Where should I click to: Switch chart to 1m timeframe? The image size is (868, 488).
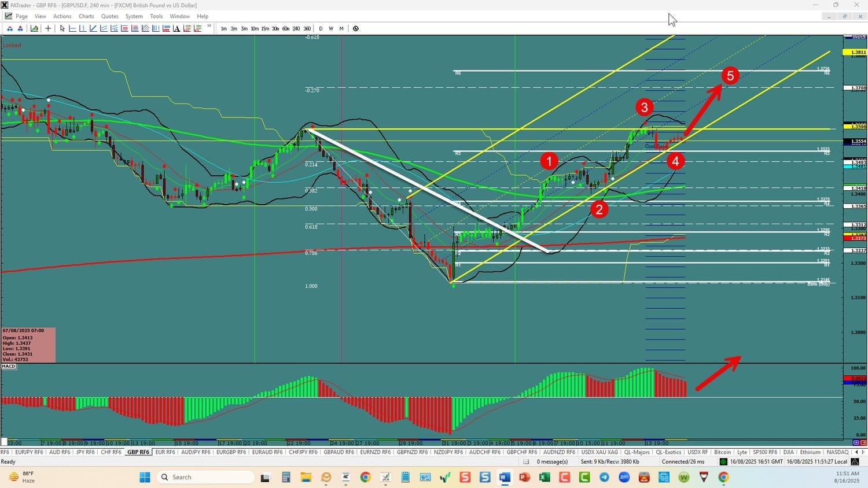224,28
